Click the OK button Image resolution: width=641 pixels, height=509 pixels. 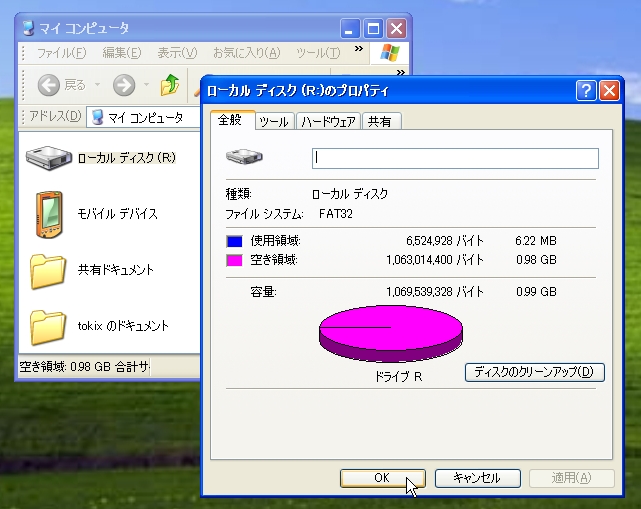(383, 478)
